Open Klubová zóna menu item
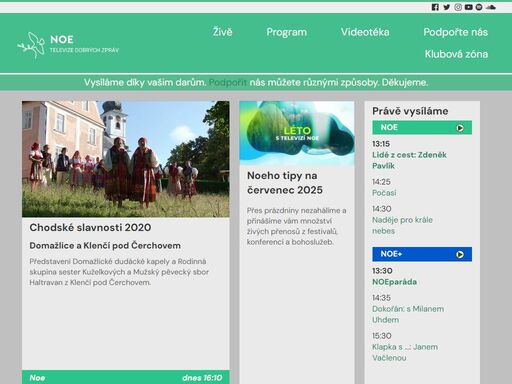This screenshot has width=512, height=384. (456, 54)
